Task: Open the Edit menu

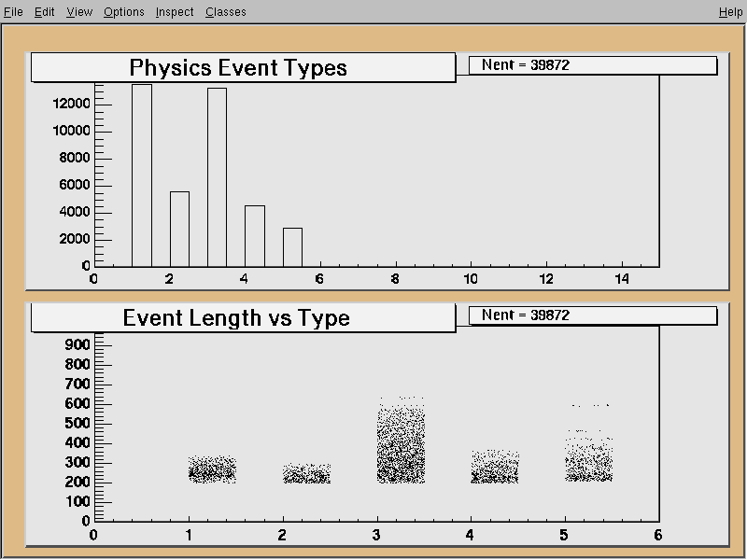Action: click(44, 12)
